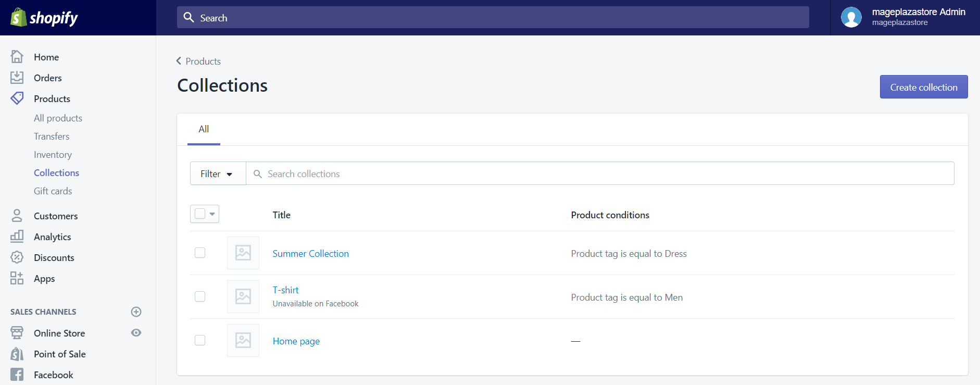980x385 pixels.
Task: Open Point of Sale channel
Action: (x=60, y=354)
